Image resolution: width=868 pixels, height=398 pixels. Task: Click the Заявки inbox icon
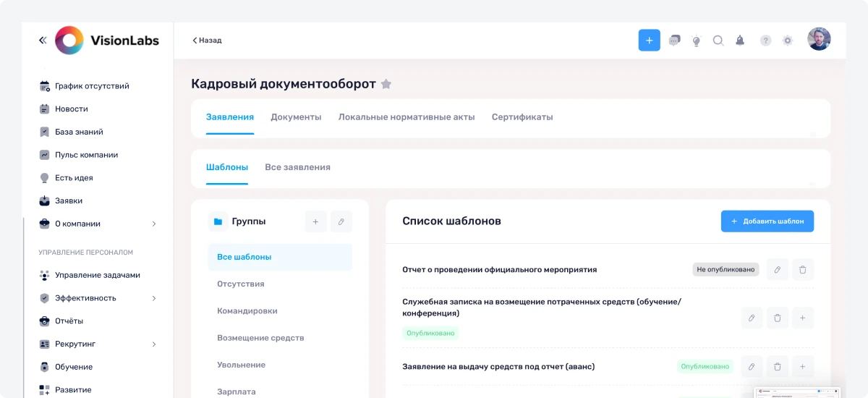point(44,200)
